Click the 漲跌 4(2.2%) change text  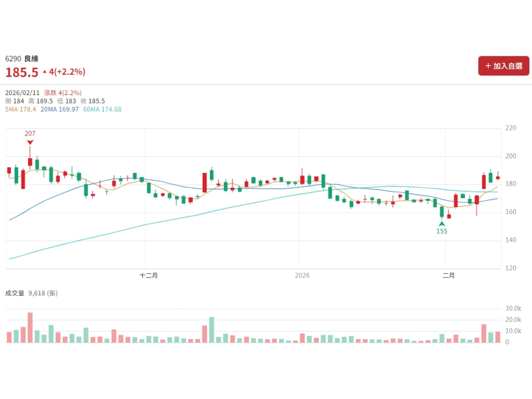tap(63, 92)
